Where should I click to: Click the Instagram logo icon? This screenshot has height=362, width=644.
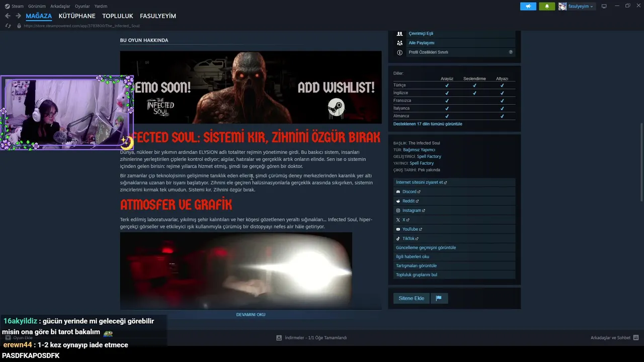coord(398,211)
